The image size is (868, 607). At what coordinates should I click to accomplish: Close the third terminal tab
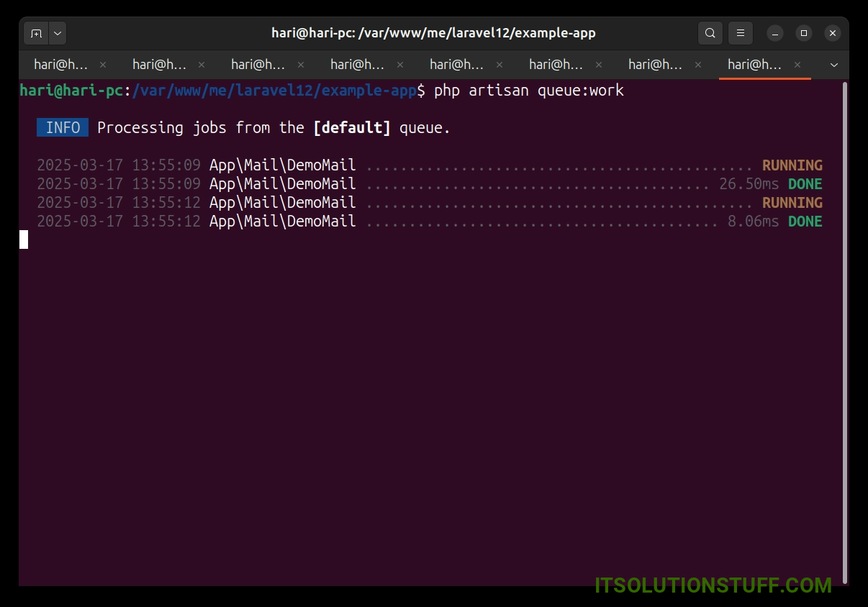point(301,65)
